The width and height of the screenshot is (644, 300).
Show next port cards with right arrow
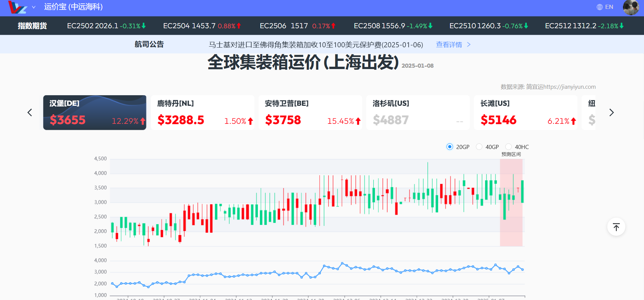pyautogui.click(x=611, y=113)
